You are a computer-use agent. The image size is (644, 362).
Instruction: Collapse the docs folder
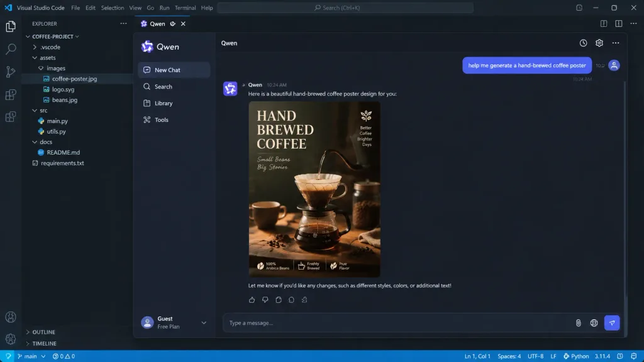pos(35,142)
